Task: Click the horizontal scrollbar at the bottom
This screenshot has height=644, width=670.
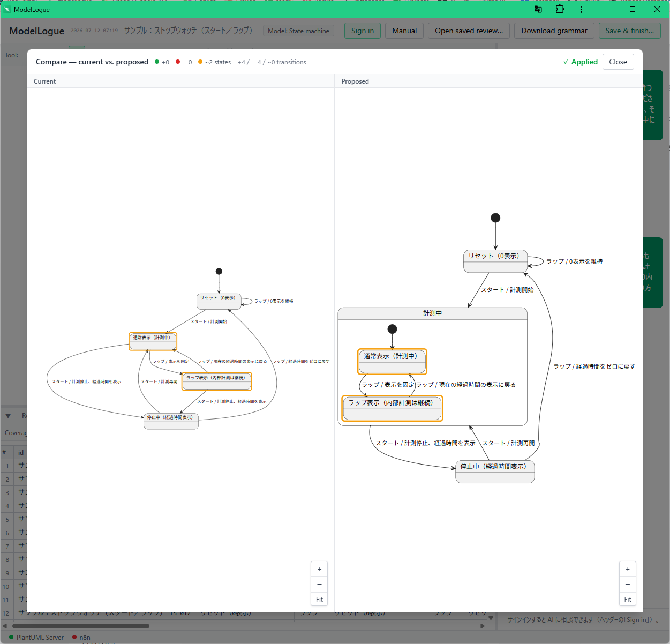Action: click(80, 626)
